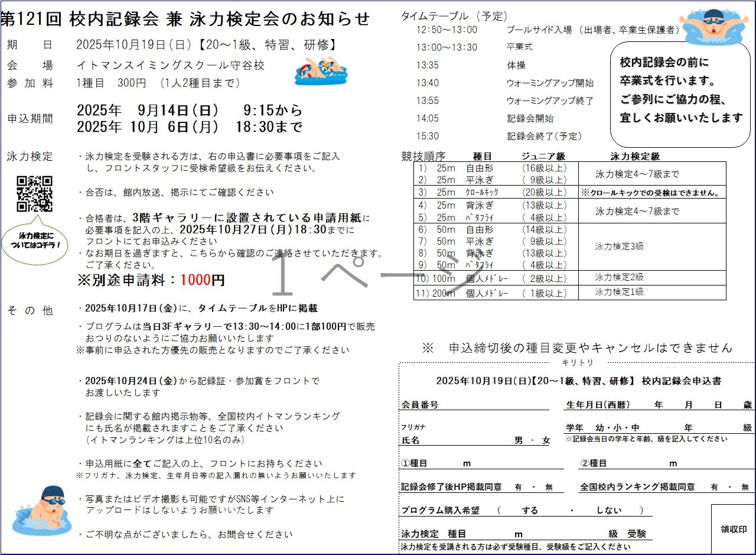Viewport: 756px width, 555px height.
Task: Click timetable row 13:35 体操
Action: pos(471,65)
